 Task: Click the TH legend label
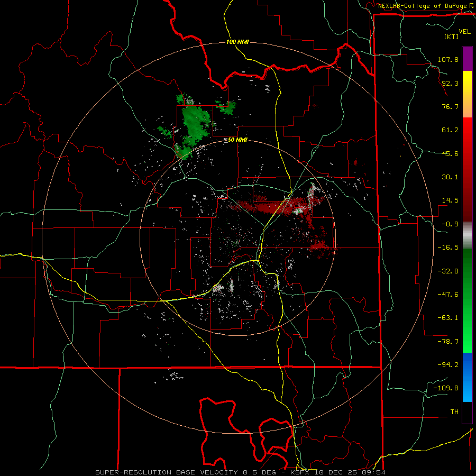click(x=454, y=412)
